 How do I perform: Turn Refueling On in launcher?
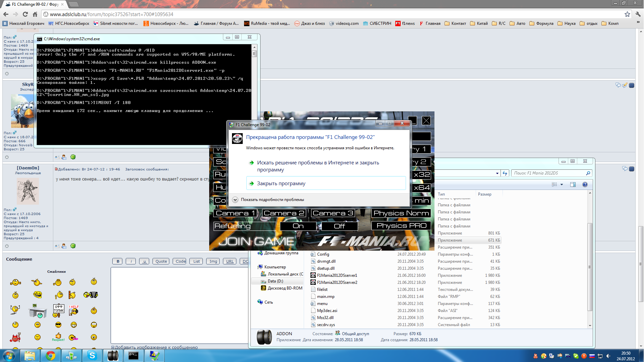pyautogui.click(x=298, y=226)
